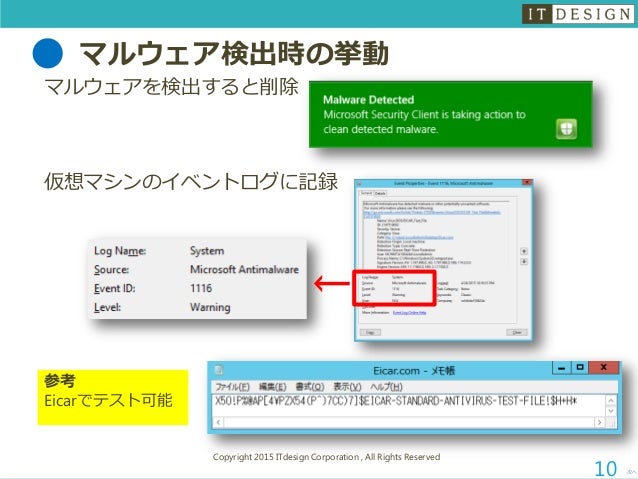Click the 'Eicar.com - メモ帳' window title

click(x=414, y=371)
